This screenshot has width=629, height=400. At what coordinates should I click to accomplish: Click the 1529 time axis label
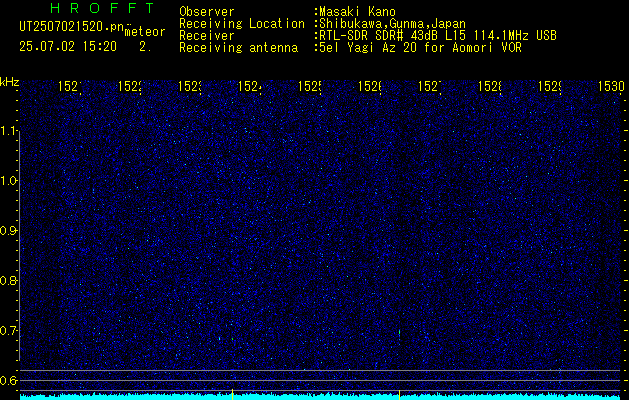click(550, 86)
